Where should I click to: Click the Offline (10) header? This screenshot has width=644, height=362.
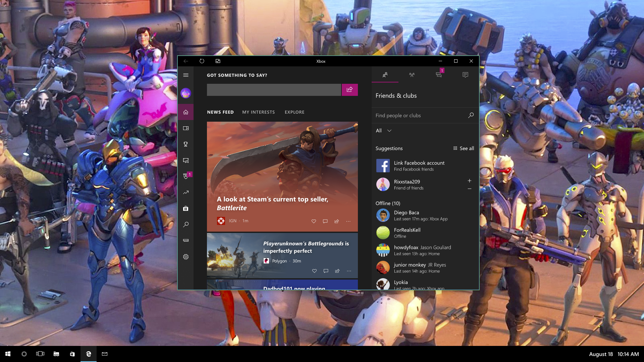tap(388, 203)
